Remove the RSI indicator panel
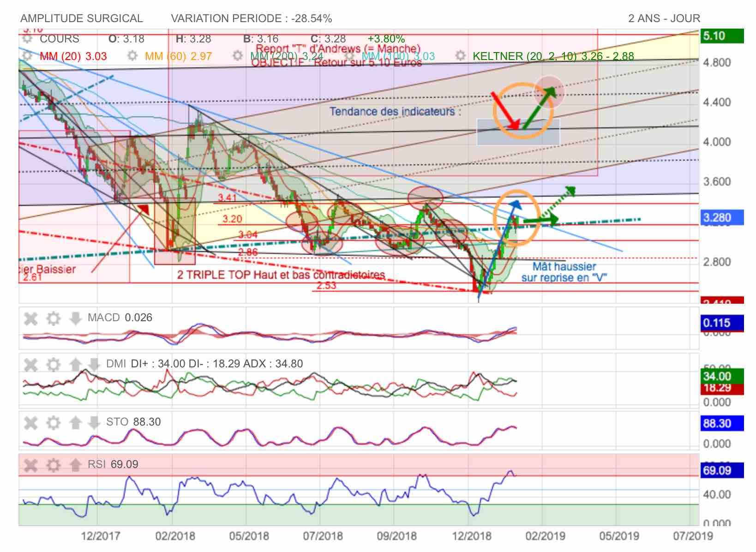 pos(30,465)
